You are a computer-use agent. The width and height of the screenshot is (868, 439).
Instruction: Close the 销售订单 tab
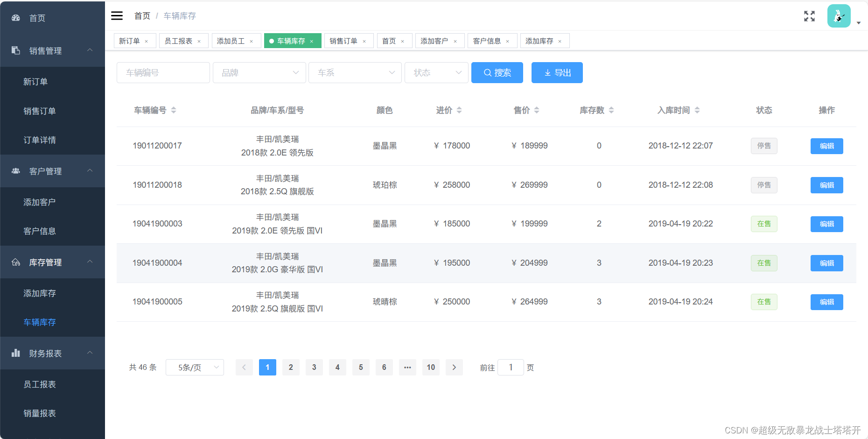[x=364, y=41]
